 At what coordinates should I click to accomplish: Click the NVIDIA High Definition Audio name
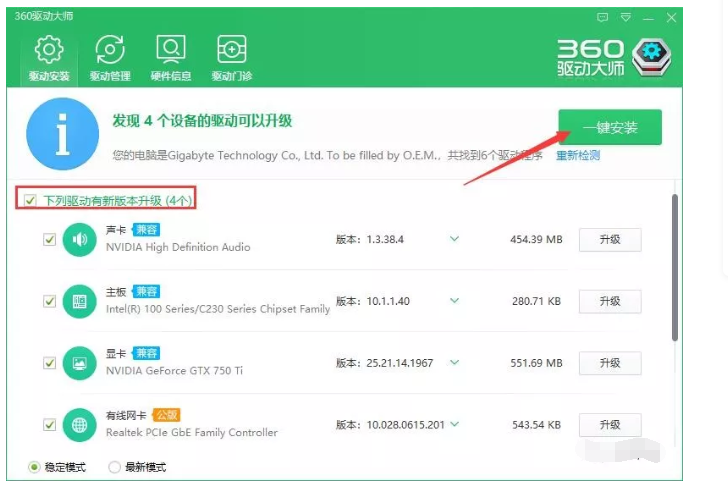(178, 247)
